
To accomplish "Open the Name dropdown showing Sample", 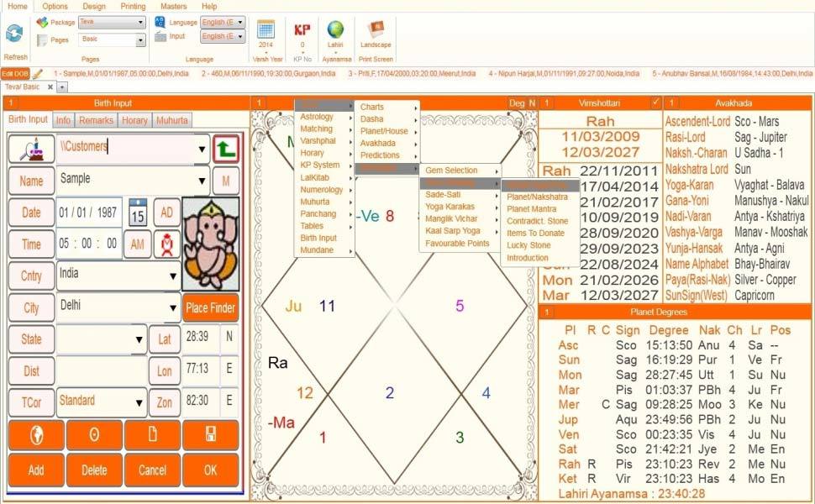I will tap(202, 181).
